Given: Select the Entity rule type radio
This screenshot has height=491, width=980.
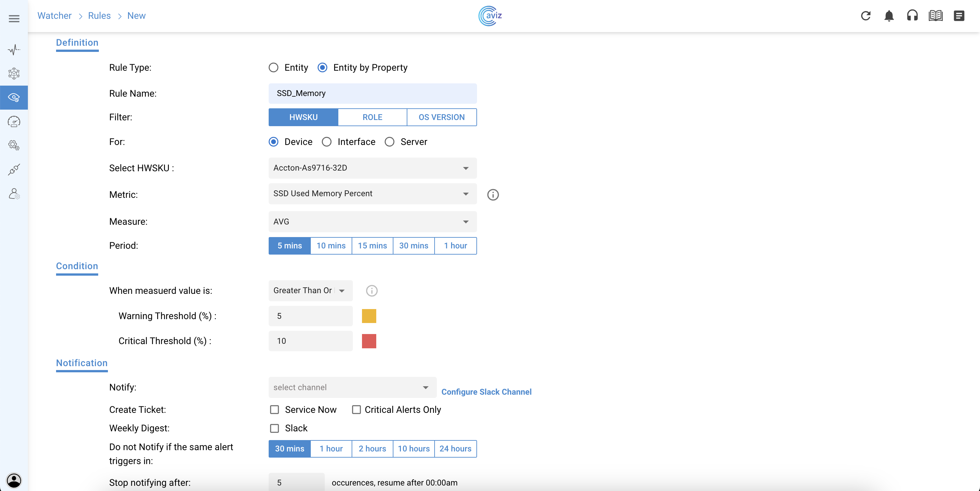Looking at the screenshot, I should (274, 68).
